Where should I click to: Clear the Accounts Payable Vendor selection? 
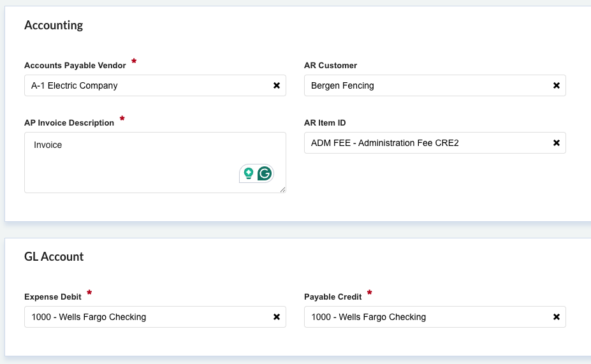point(277,85)
